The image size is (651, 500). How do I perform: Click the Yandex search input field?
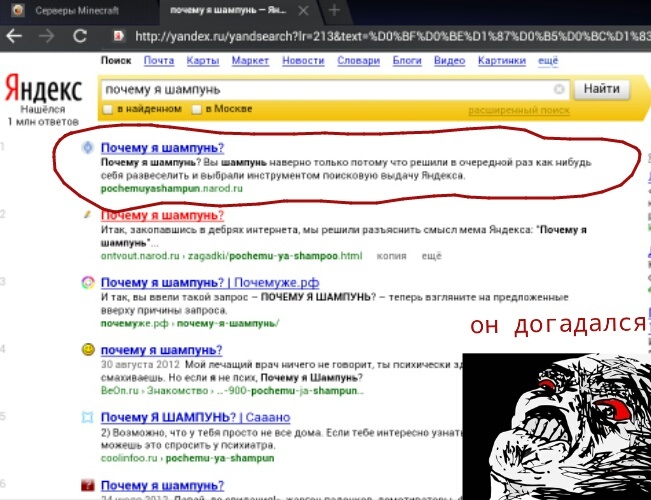tap(325, 89)
